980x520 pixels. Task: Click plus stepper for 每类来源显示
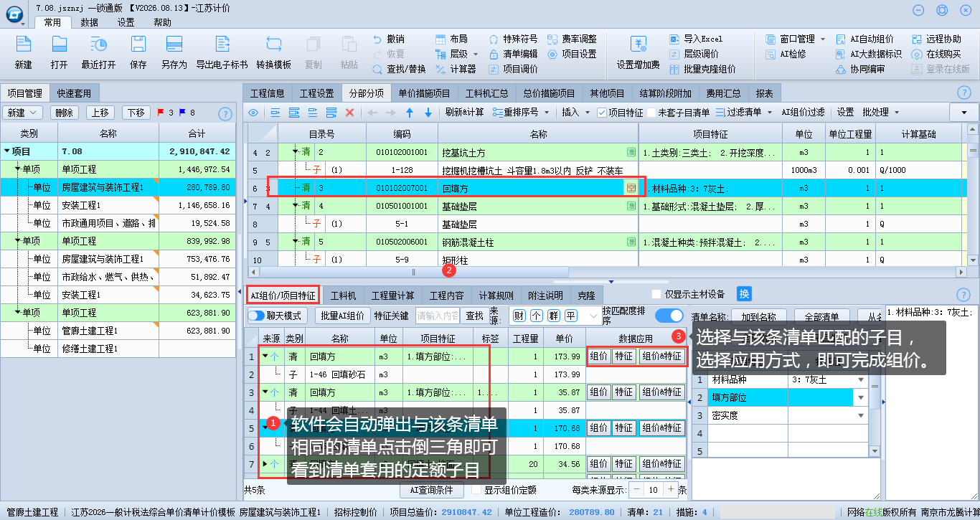671,490
